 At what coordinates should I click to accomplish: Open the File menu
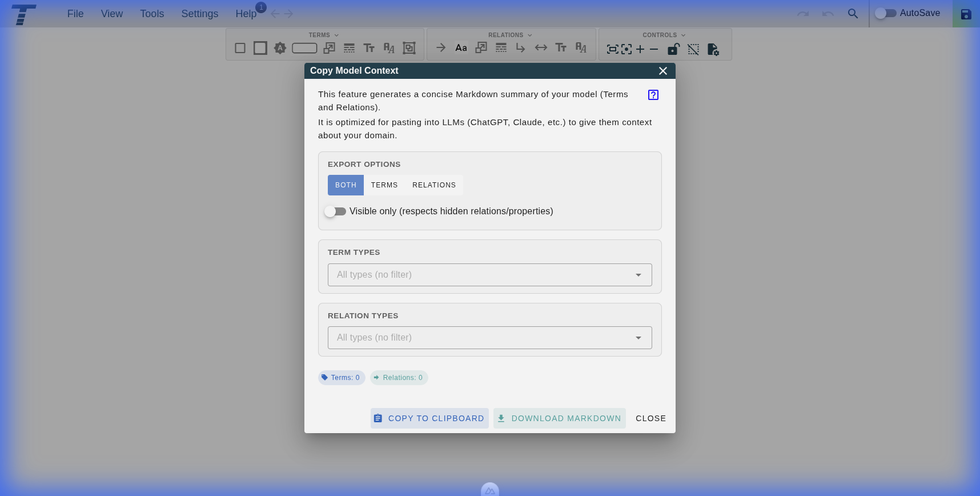coord(75,14)
